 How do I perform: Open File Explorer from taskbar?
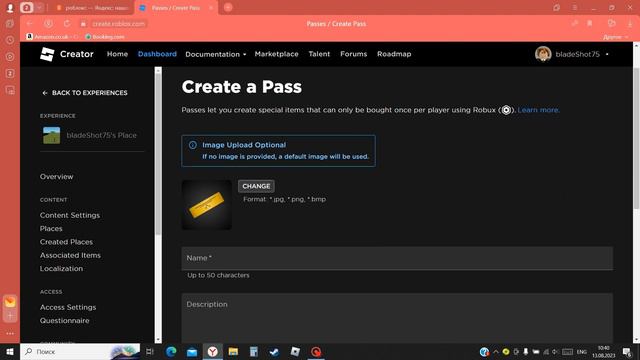pos(233,351)
